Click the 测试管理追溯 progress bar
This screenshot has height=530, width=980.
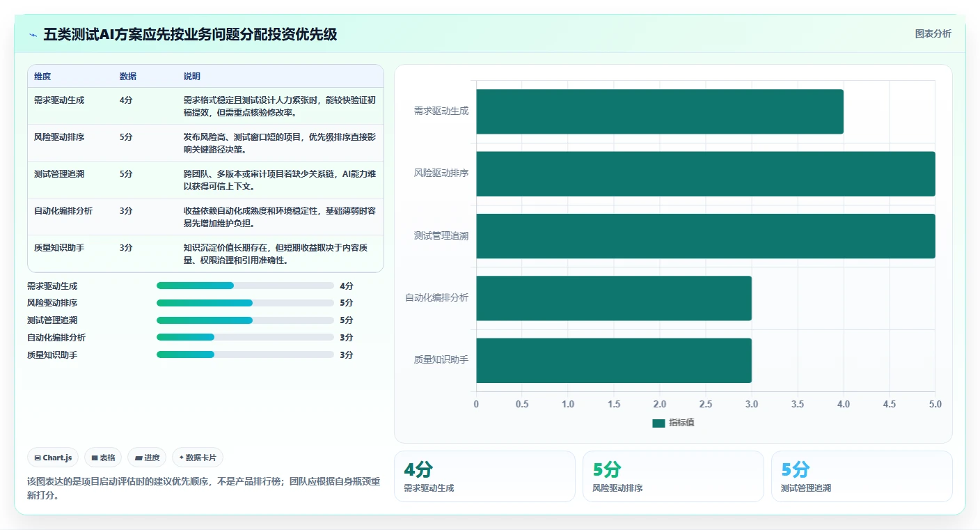(245, 320)
